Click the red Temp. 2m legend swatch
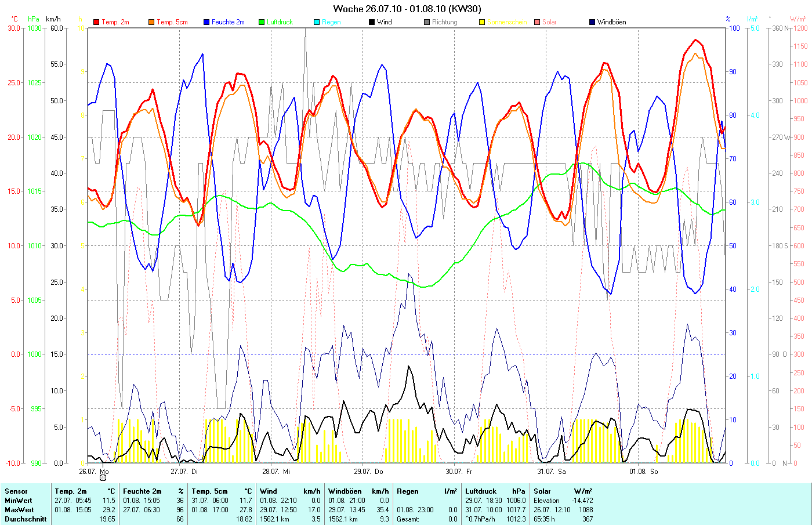Image resolution: width=812 pixels, height=525 pixels. coord(96,22)
